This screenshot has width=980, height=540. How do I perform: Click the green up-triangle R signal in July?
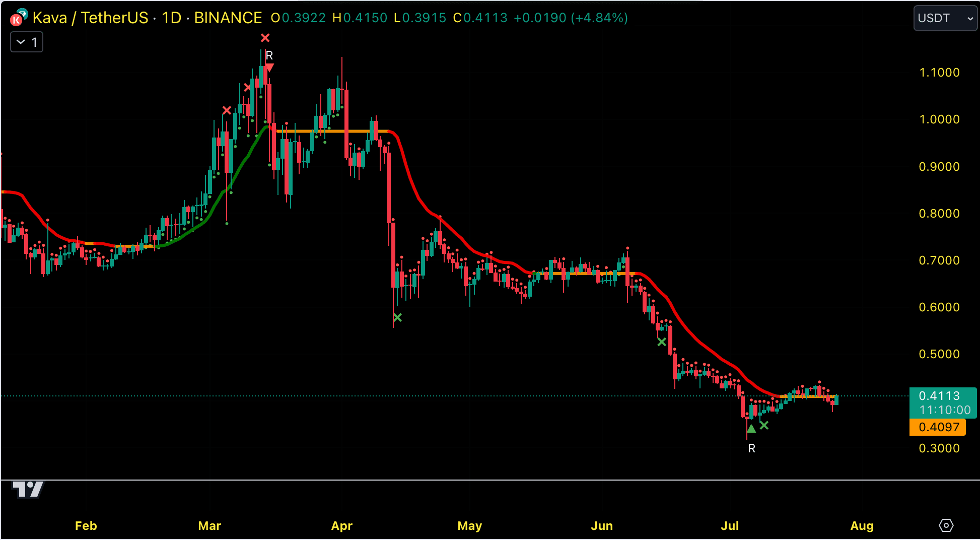pyautogui.click(x=751, y=429)
